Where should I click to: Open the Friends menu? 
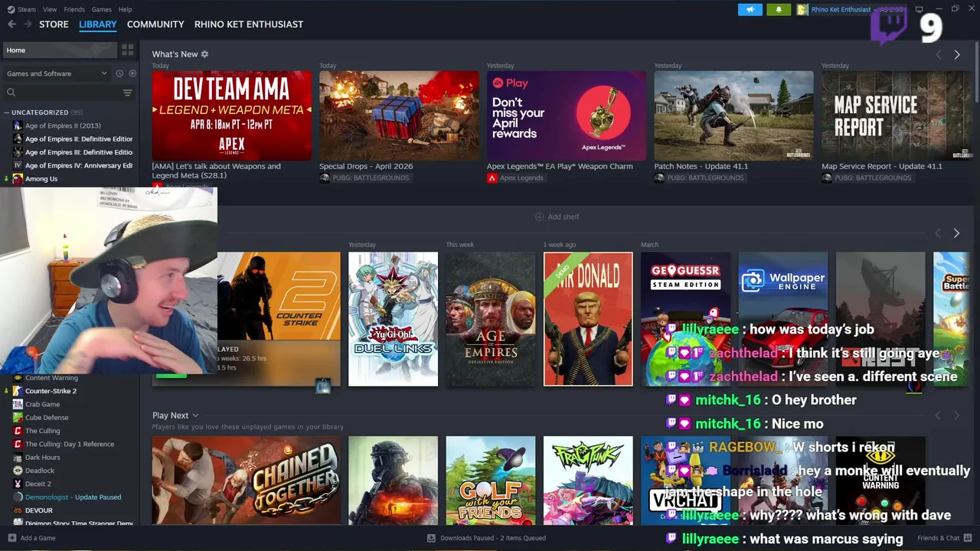[x=74, y=9]
